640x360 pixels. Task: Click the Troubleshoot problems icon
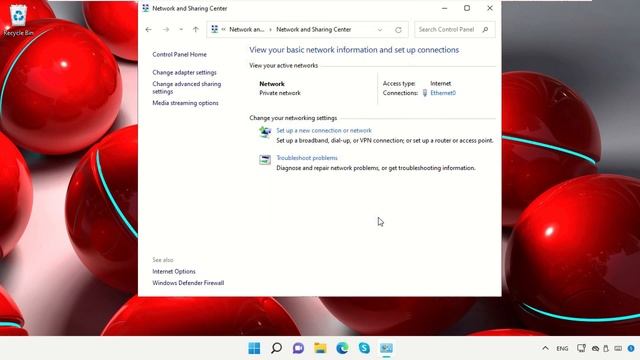(265, 160)
